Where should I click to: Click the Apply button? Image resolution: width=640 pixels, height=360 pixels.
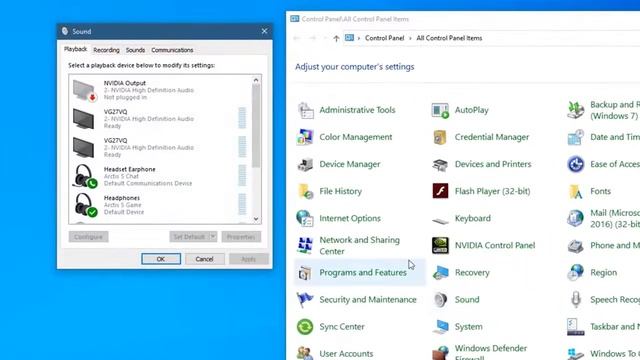tap(249, 259)
